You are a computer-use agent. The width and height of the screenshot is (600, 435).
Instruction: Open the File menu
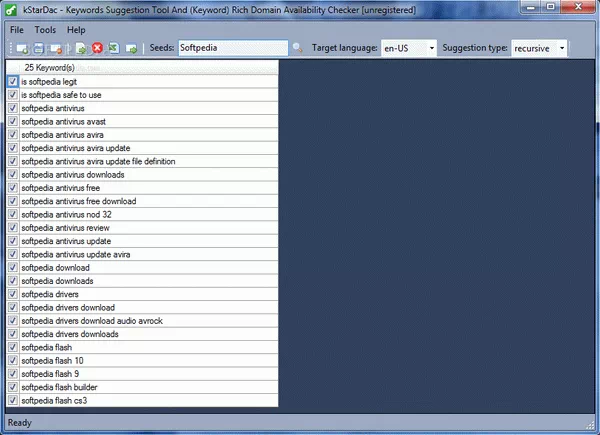(17, 30)
